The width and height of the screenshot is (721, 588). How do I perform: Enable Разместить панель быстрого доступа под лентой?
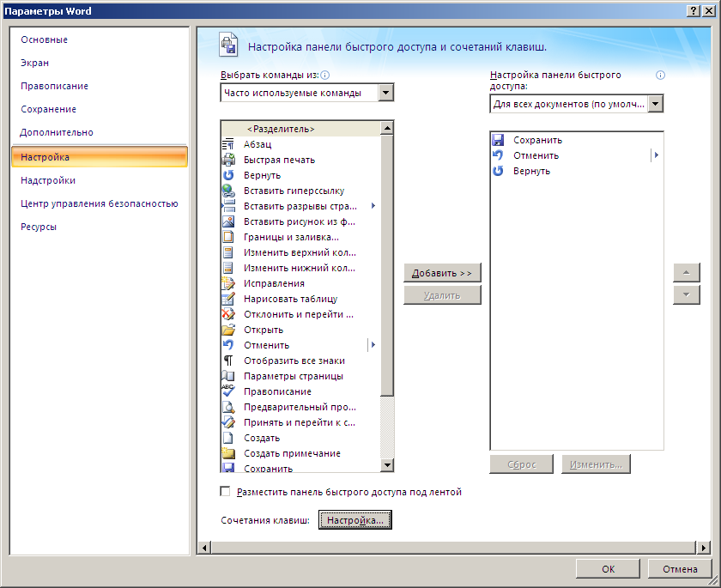[225, 492]
